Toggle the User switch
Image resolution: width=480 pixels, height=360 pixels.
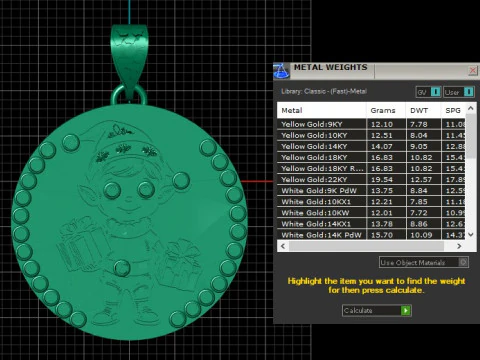[x=459, y=92]
